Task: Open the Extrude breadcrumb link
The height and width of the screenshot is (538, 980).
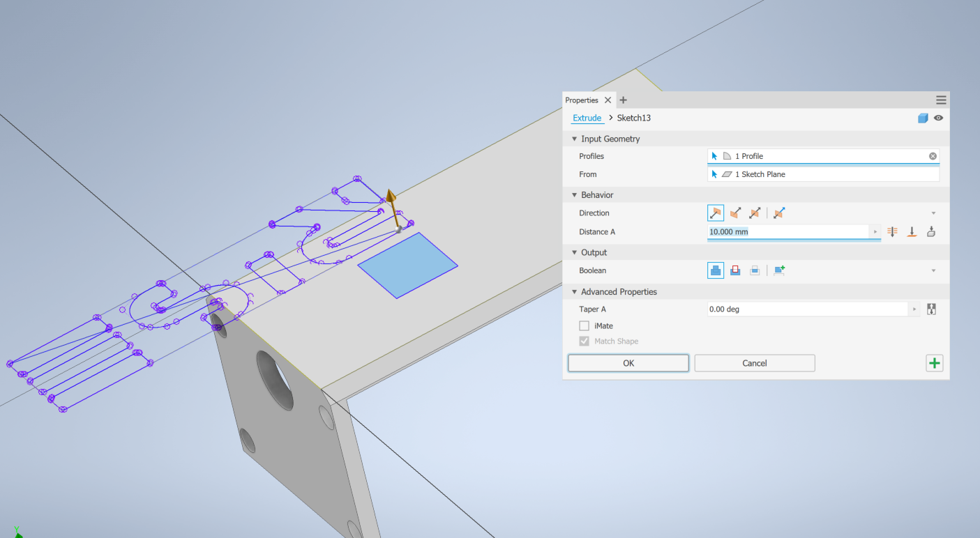Action: (x=587, y=118)
